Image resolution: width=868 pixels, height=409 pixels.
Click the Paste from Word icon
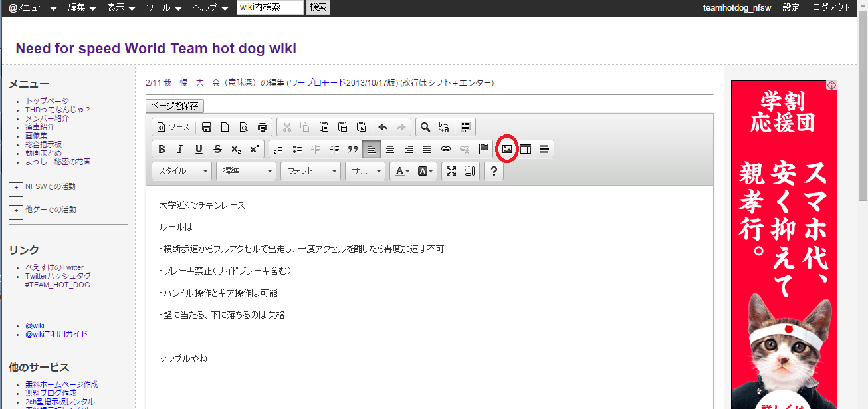(x=362, y=127)
